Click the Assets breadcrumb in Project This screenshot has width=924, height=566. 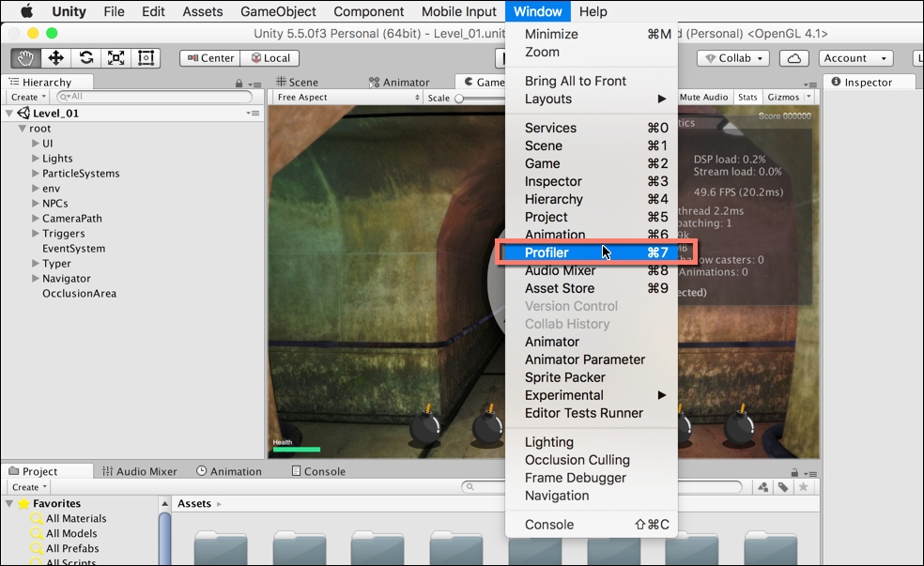[x=194, y=503]
